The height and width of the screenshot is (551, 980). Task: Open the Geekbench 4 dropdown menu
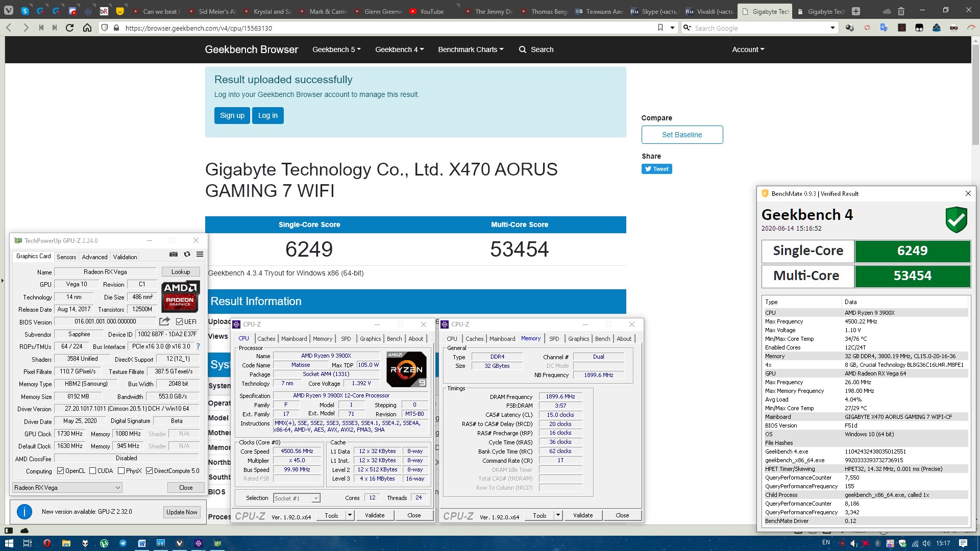point(399,49)
